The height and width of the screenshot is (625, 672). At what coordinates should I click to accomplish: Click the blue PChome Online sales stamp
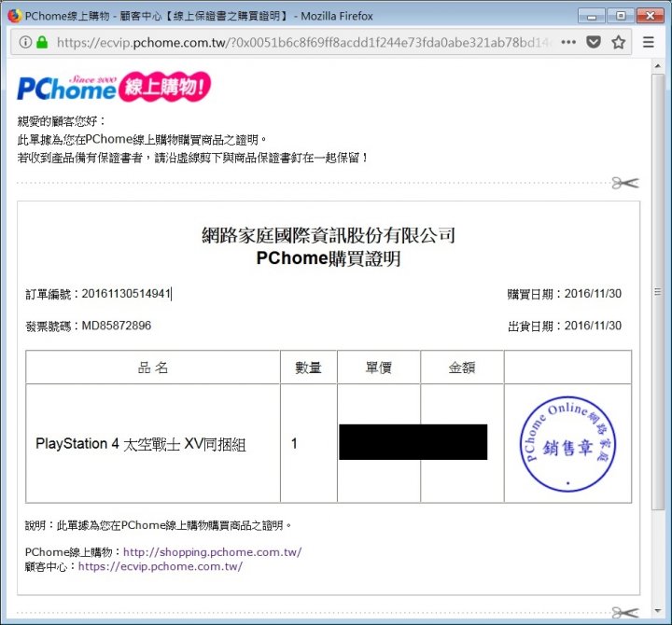coord(567,444)
